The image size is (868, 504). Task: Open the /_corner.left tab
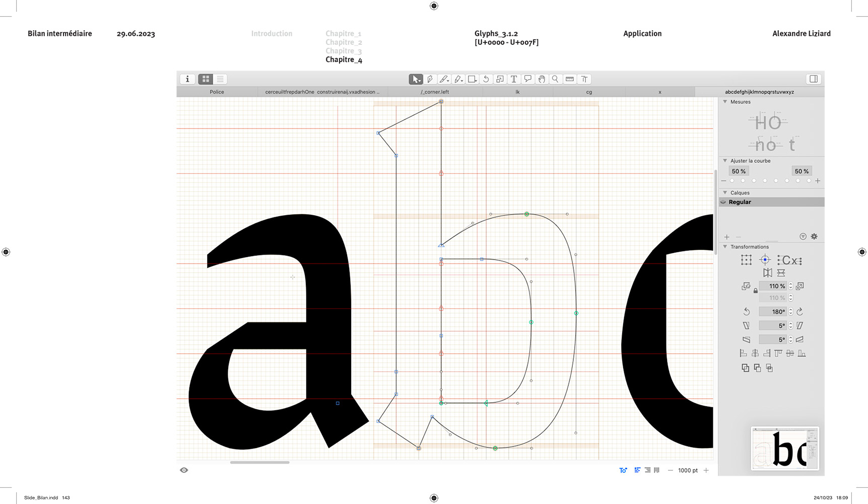point(435,92)
